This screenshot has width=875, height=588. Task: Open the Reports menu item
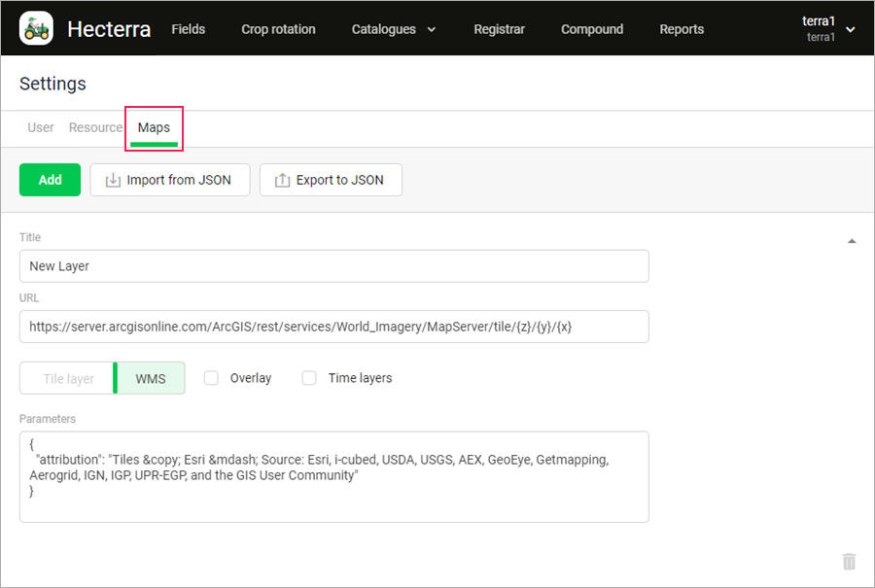click(x=682, y=29)
